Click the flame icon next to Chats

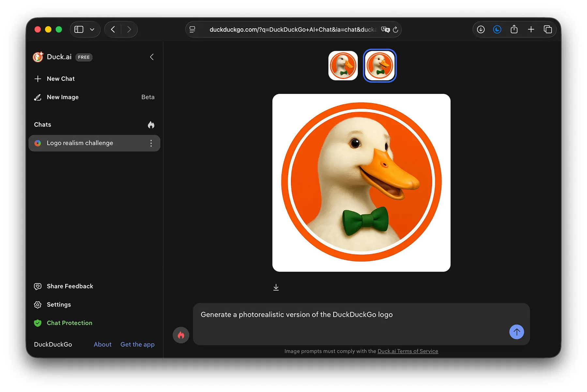(x=151, y=125)
